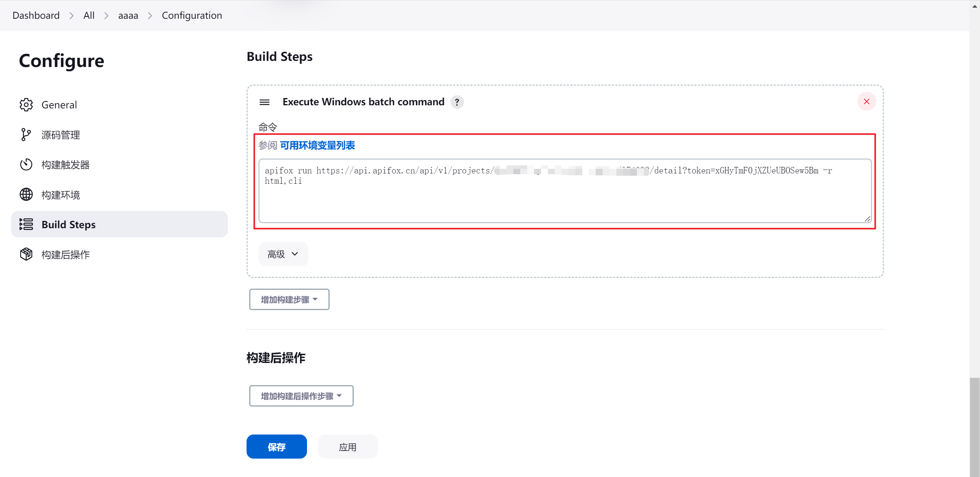Click the Build Steps list icon
The image size is (980, 477).
(26, 224)
